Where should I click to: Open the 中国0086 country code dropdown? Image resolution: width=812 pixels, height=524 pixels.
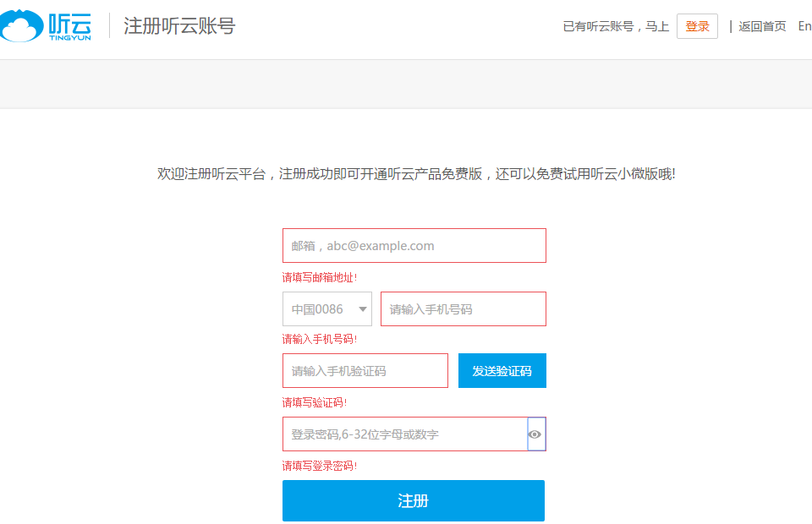pyautogui.click(x=327, y=309)
